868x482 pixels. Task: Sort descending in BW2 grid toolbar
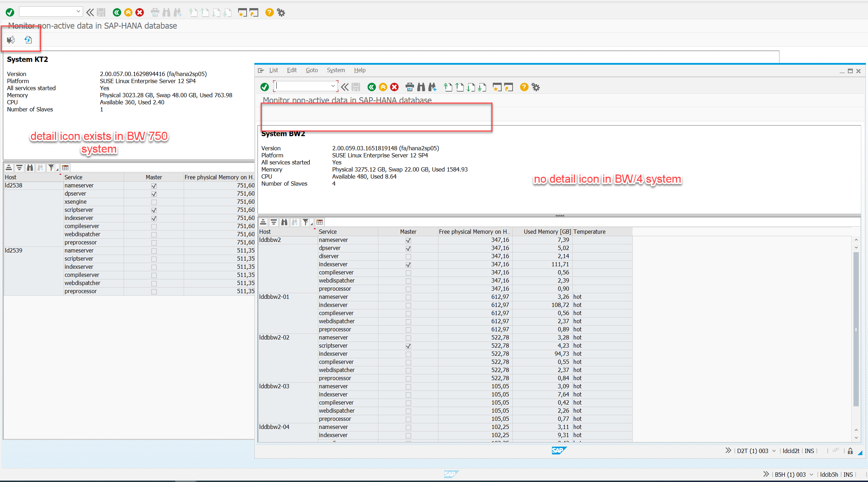click(x=274, y=222)
